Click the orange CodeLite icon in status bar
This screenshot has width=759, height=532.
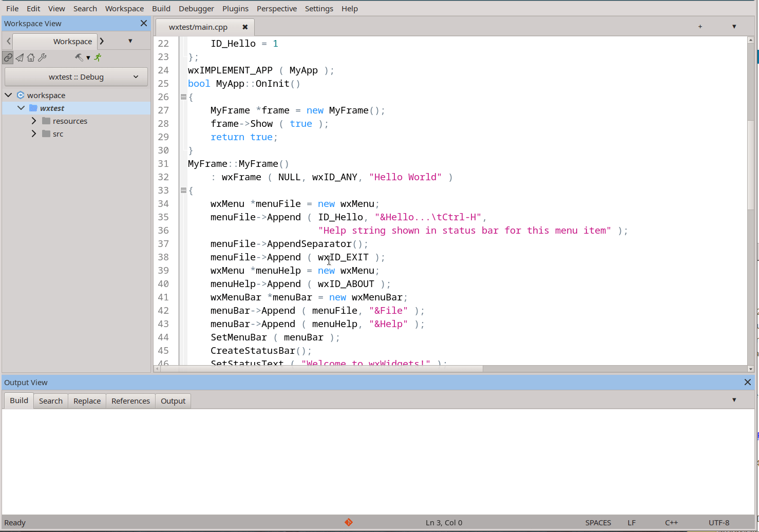pyautogui.click(x=349, y=522)
